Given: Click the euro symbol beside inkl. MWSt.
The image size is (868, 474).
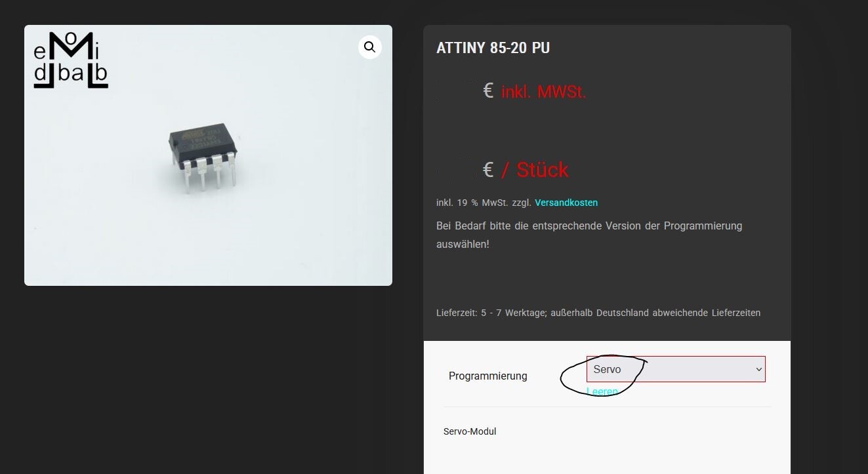Looking at the screenshot, I should (488, 91).
